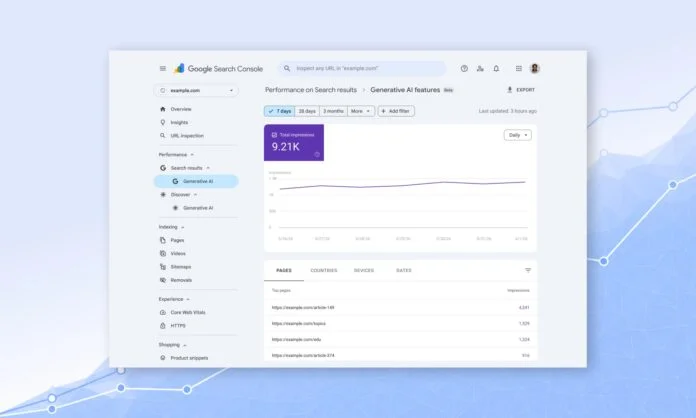Click the search magnifier icon in URL bar

(x=287, y=68)
